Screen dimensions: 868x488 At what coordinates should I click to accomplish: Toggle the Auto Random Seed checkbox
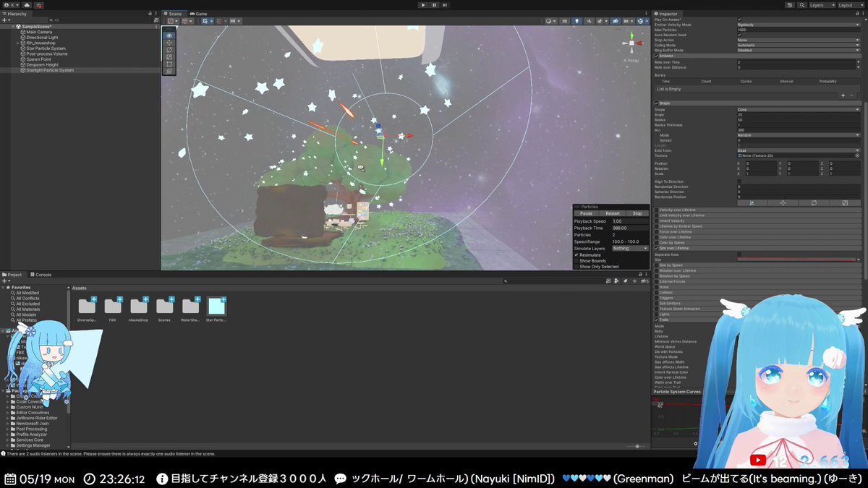(x=739, y=35)
